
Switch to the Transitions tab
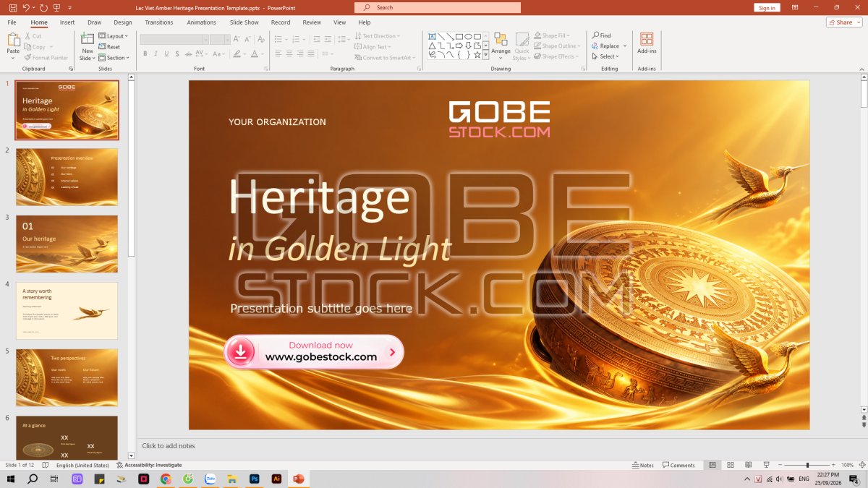pyautogui.click(x=159, y=22)
